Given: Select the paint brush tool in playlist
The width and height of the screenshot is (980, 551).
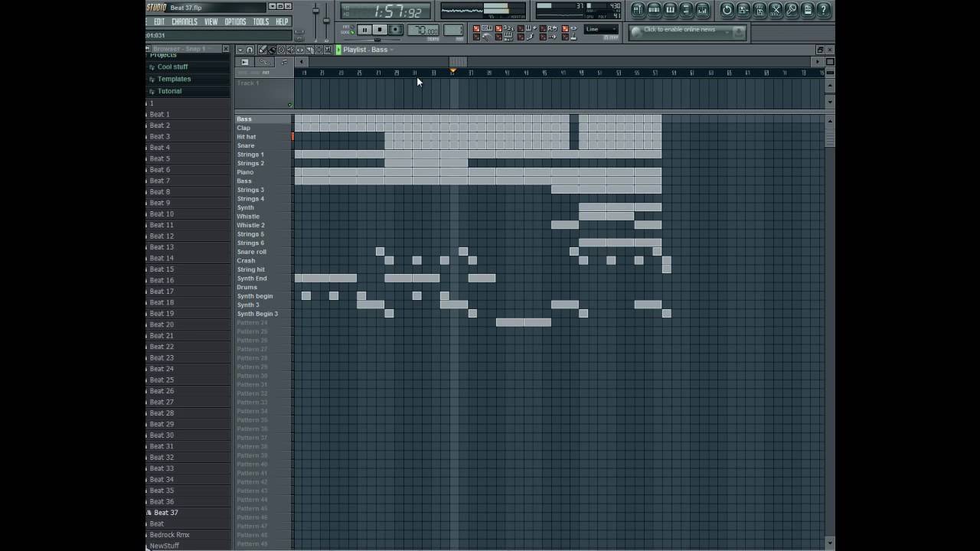Looking at the screenshot, I should [273, 50].
